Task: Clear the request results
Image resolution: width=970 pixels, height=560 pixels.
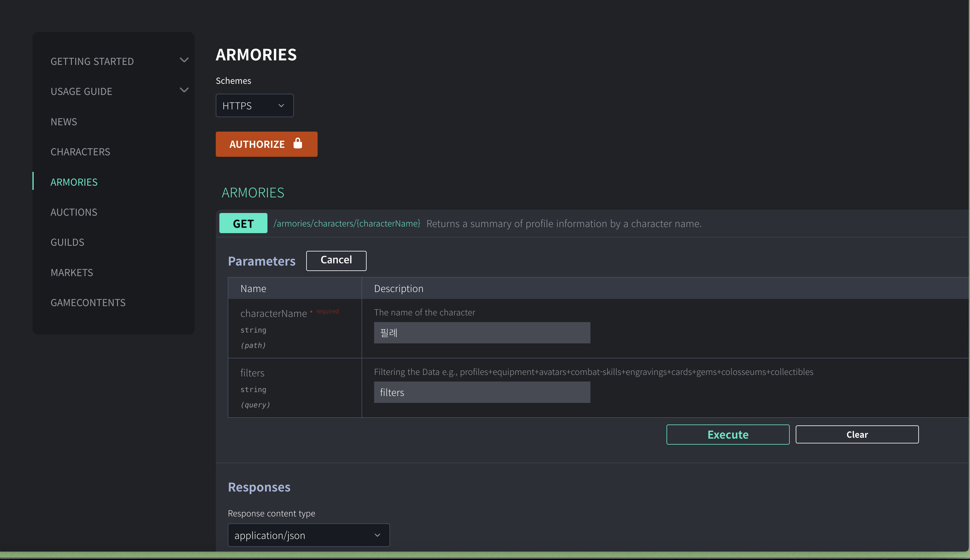Action: 857,435
